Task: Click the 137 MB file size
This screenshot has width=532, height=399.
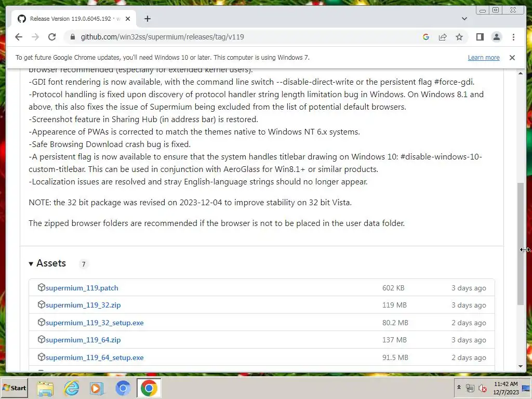Action: [394, 340]
